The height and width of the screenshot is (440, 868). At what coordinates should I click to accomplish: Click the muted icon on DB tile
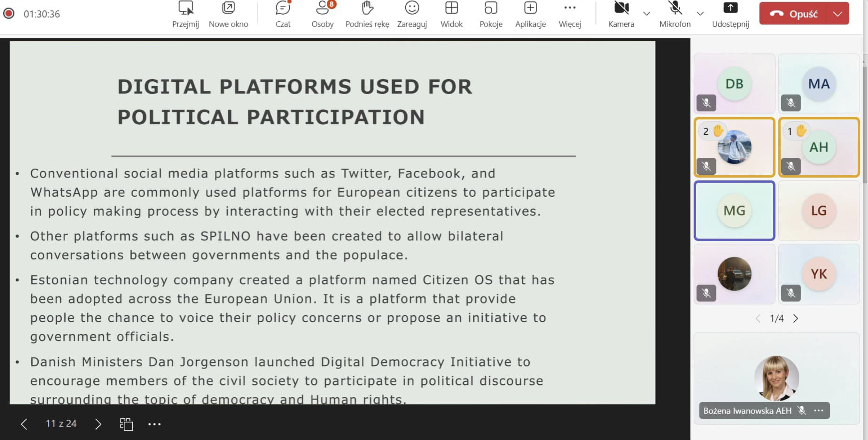pyautogui.click(x=706, y=103)
